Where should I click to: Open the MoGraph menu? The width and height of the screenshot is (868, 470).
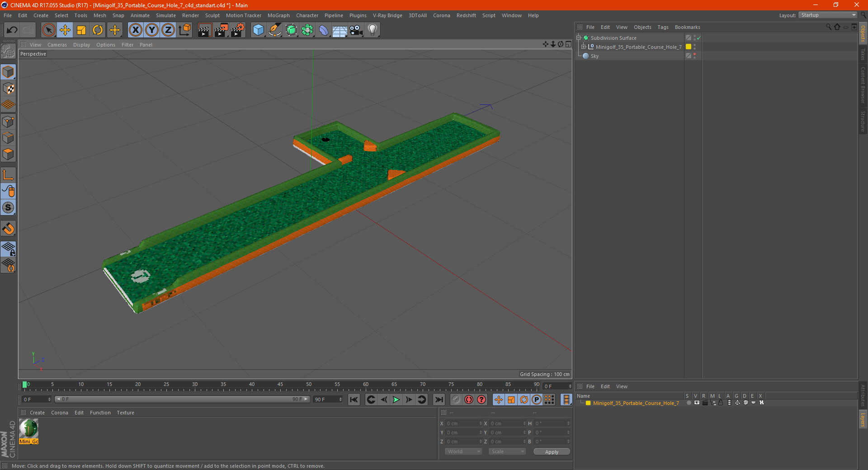pos(278,15)
